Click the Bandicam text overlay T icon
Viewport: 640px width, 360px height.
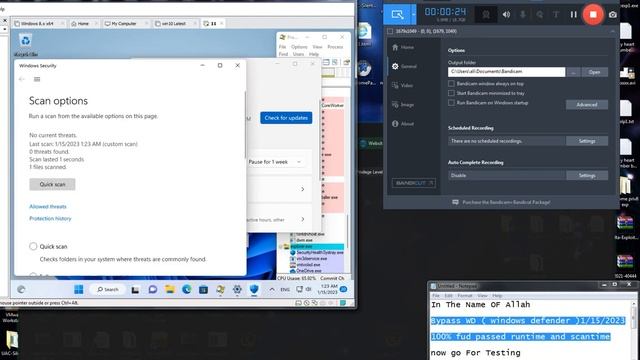(556, 15)
